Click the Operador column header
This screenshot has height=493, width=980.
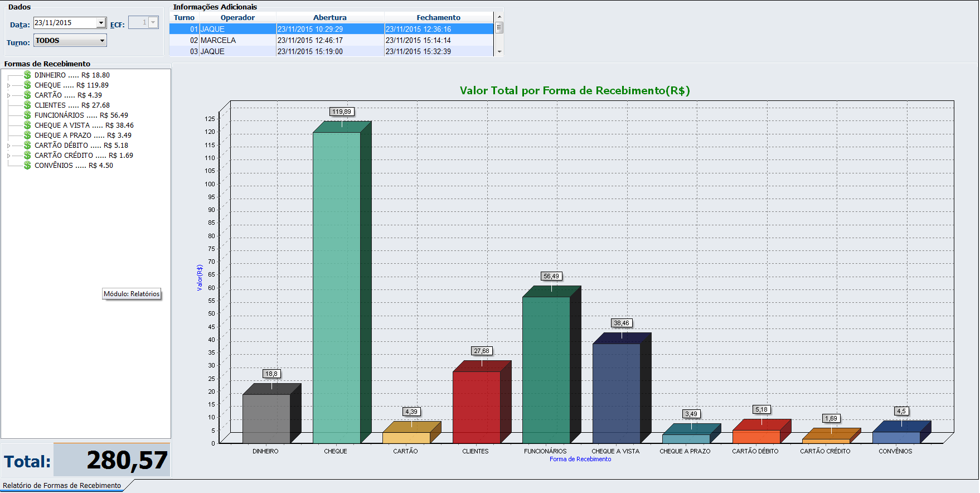point(237,18)
